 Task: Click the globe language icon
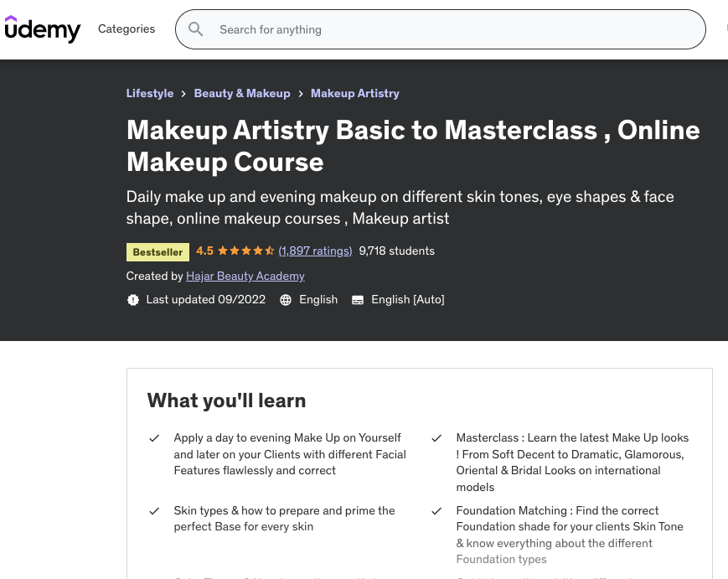286,300
